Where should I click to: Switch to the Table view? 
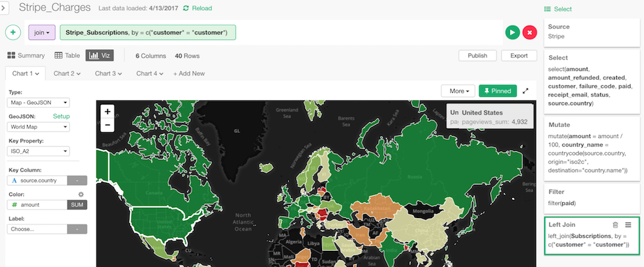click(x=66, y=55)
